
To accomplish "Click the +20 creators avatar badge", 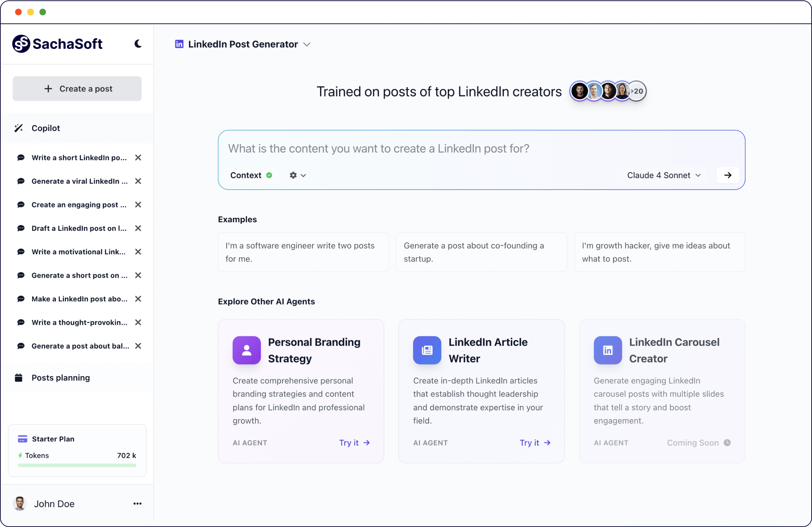I will click(x=637, y=91).
